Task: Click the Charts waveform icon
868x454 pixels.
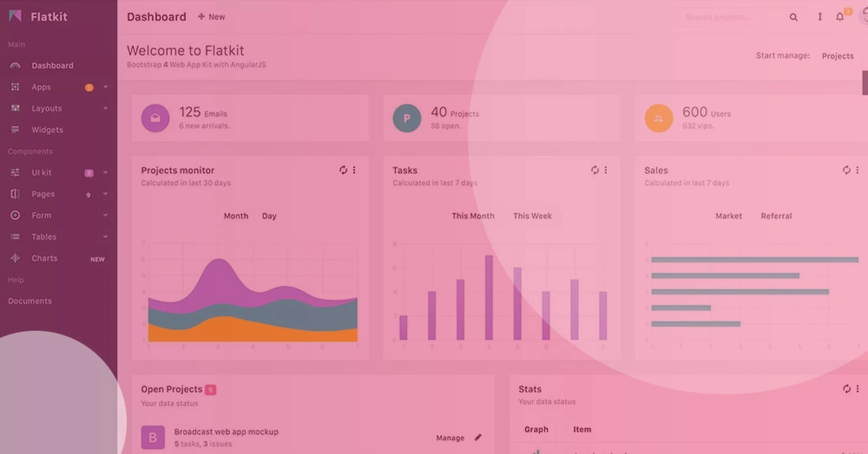Action: click(x=15, y=258)
